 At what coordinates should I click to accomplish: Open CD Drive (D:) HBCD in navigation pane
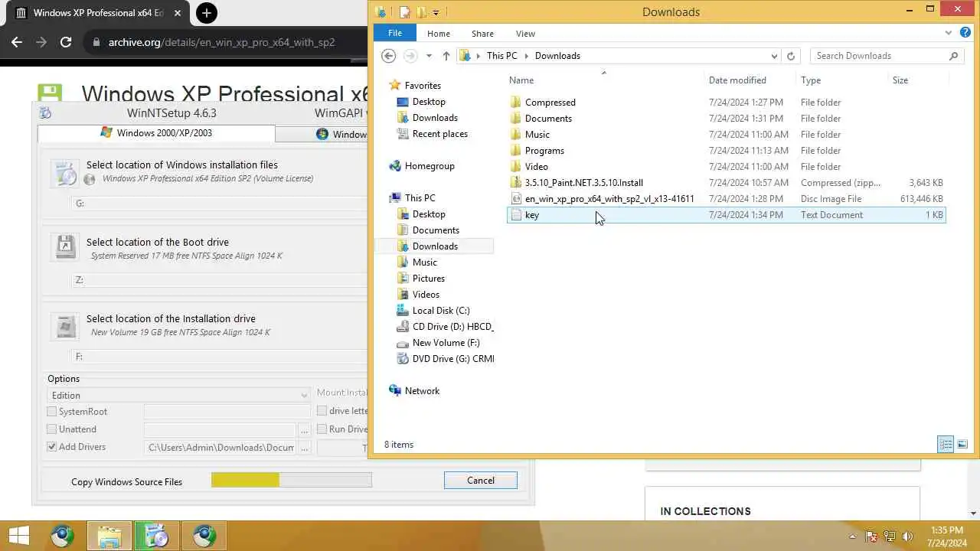click(x=452, y=327)
